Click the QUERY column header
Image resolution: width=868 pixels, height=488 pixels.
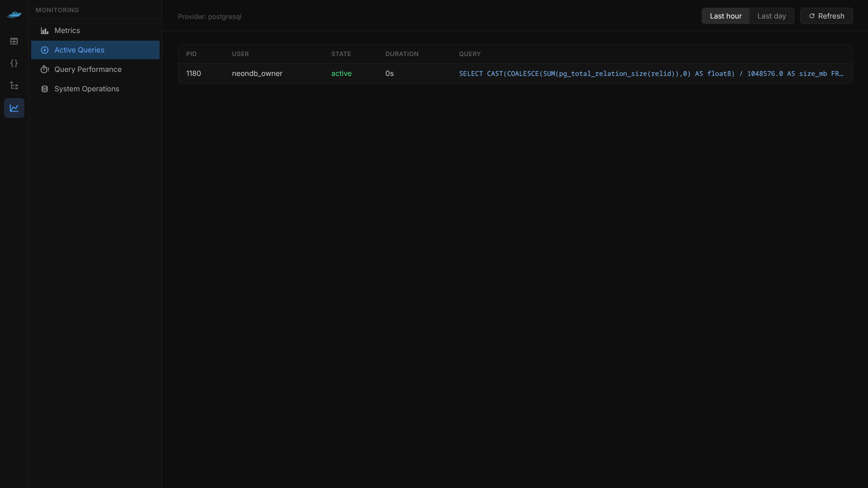coord(470,54)
